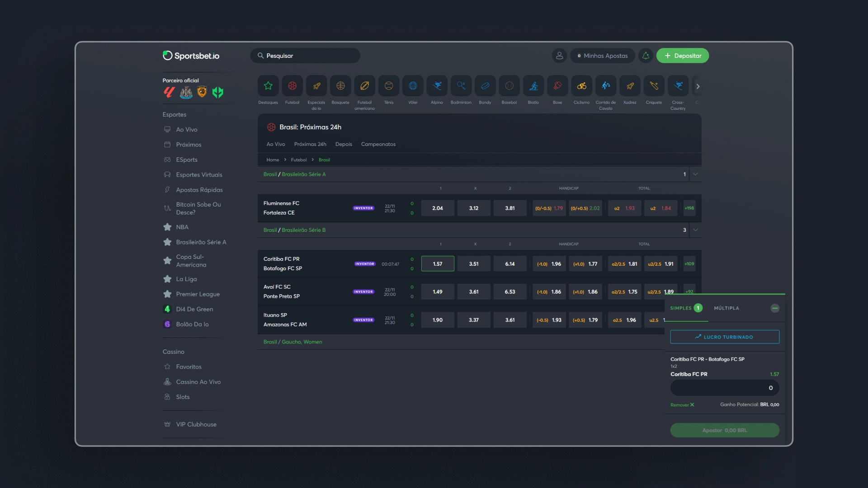Viewport: 868px width, 488px height.
Task: Open Especiais da io category icon
Action: tap(316, 86)
